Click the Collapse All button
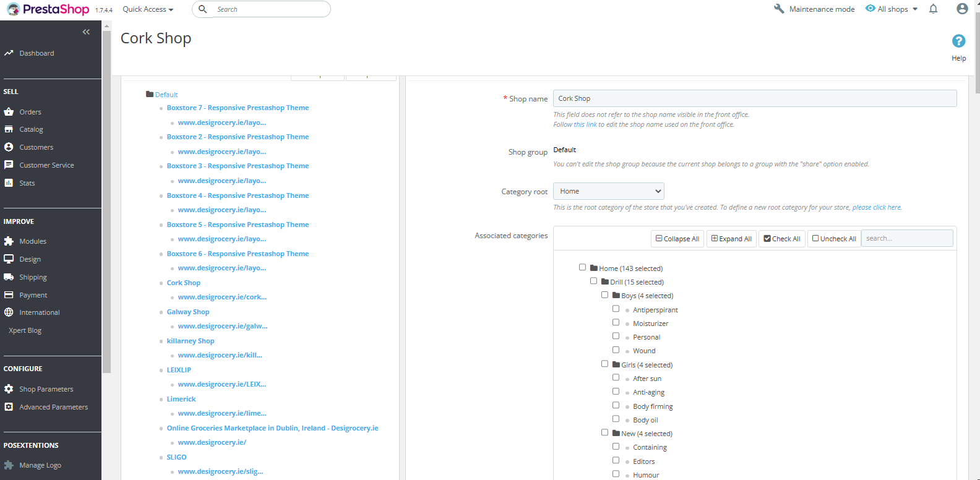Viewport: 980px width, 480px height. [x=677, y=239]
